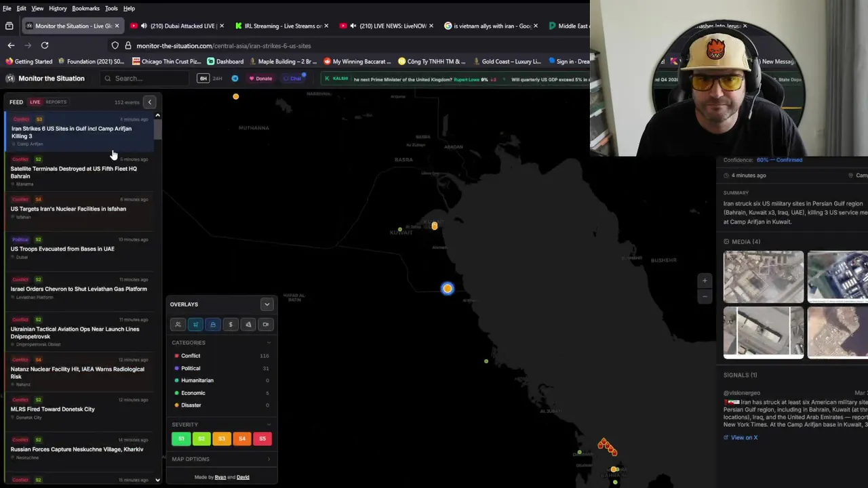Screen dimensions: 868x488
Task: Toggle the overlay icon left of camera
Action: 248,325
